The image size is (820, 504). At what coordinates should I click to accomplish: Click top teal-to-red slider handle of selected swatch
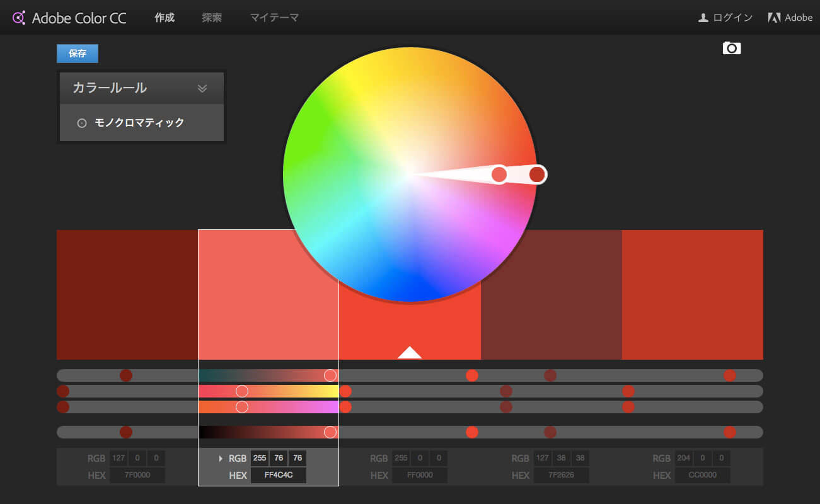pyautogui.click(x=330, y=375)
